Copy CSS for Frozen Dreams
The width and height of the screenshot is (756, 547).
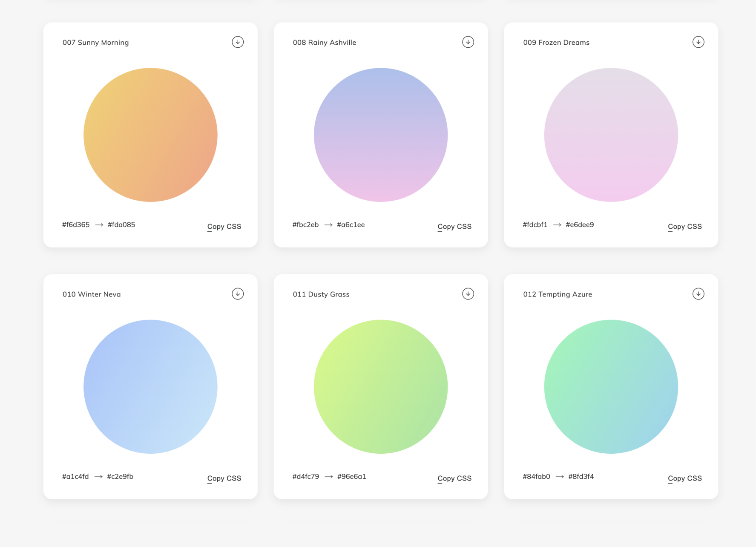pos(685,227)
